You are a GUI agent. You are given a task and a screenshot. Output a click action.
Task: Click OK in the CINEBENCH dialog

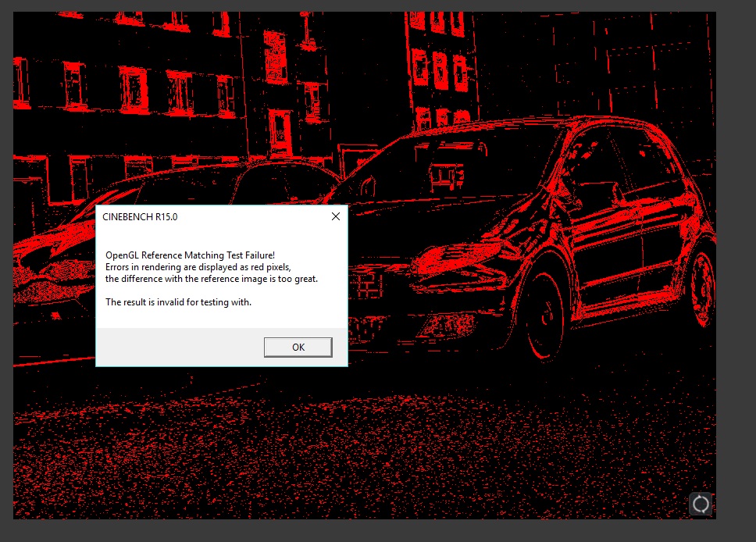298,348
